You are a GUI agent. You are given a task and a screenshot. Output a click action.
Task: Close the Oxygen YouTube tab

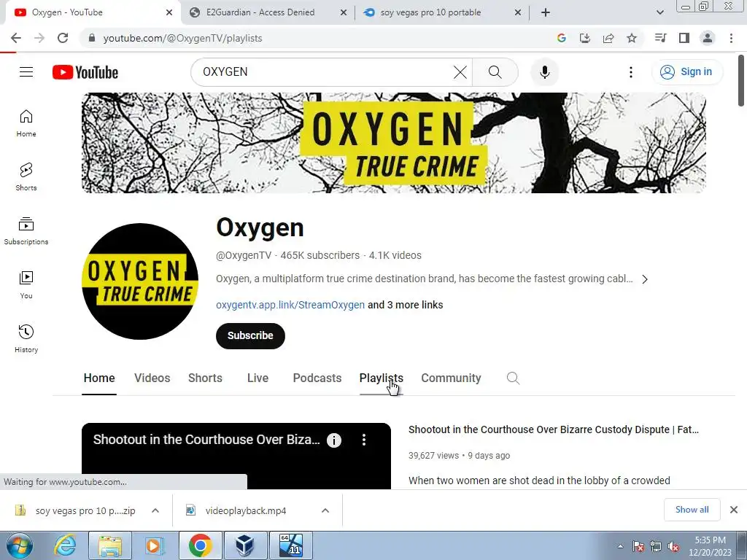coord(169,12)
